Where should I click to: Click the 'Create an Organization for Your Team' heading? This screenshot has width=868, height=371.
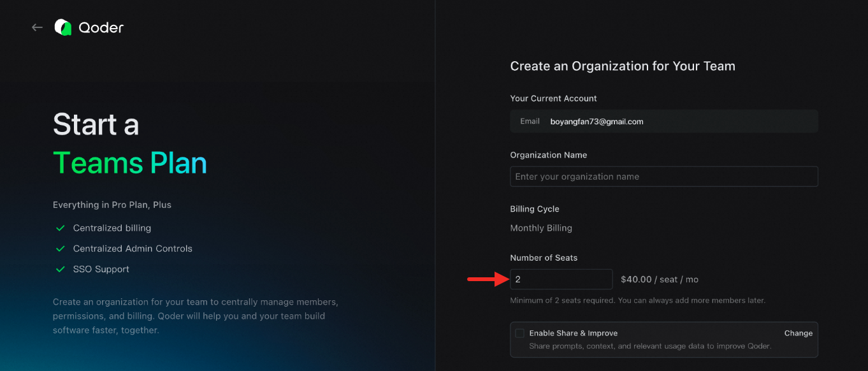pos(623,66)
